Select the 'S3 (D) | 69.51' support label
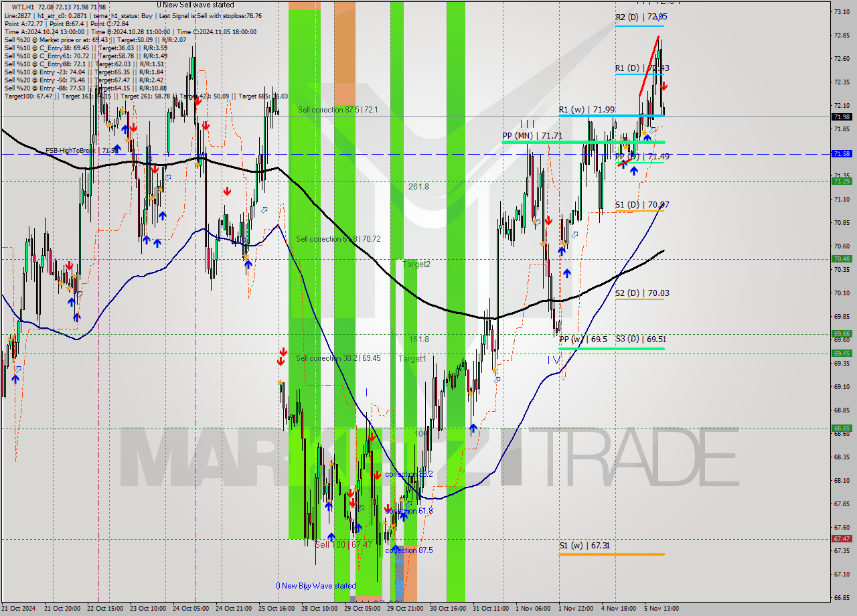Screen dimensions: 857x616 (x=641, y=339)
